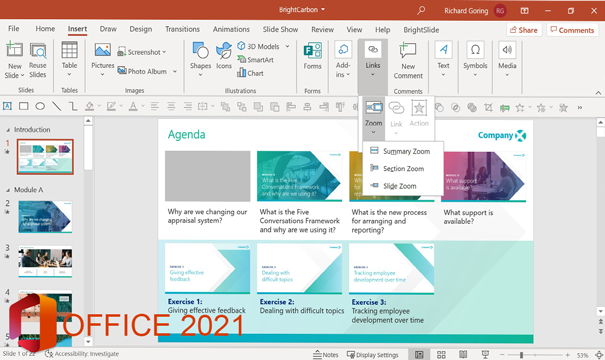Switch to the Transitions tab
The image size is (605, 360).
183,29
